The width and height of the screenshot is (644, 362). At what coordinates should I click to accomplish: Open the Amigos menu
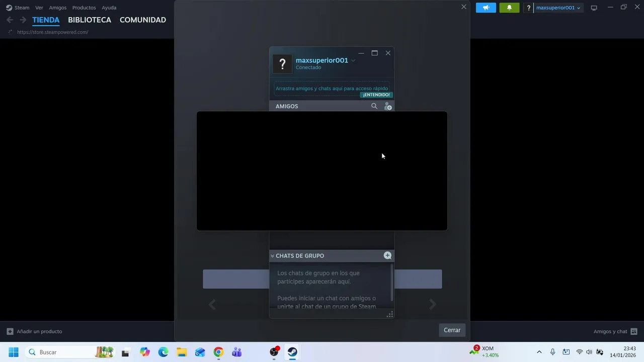pyautogui.click(x=58, y=8)
